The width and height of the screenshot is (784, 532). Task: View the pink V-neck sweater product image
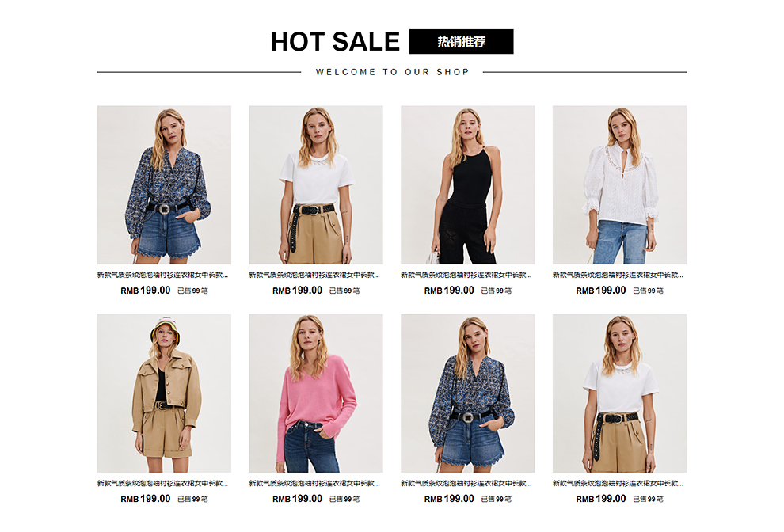click(316, 393)
